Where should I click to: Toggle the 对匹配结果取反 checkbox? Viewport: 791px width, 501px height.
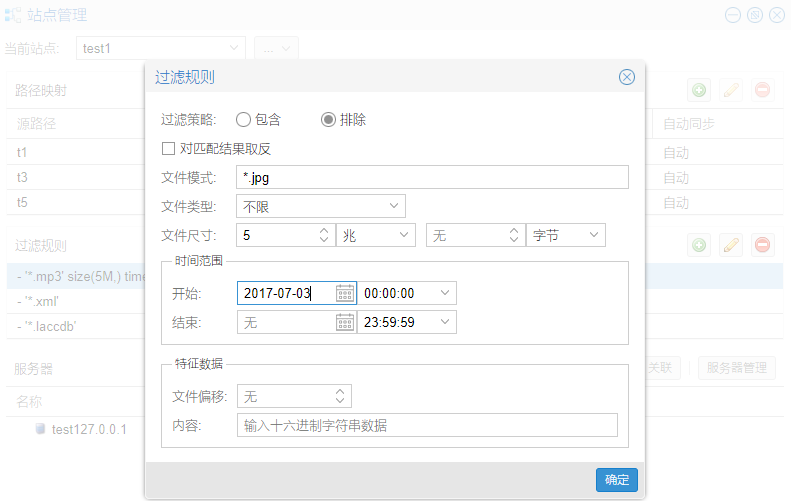[169, 149]
